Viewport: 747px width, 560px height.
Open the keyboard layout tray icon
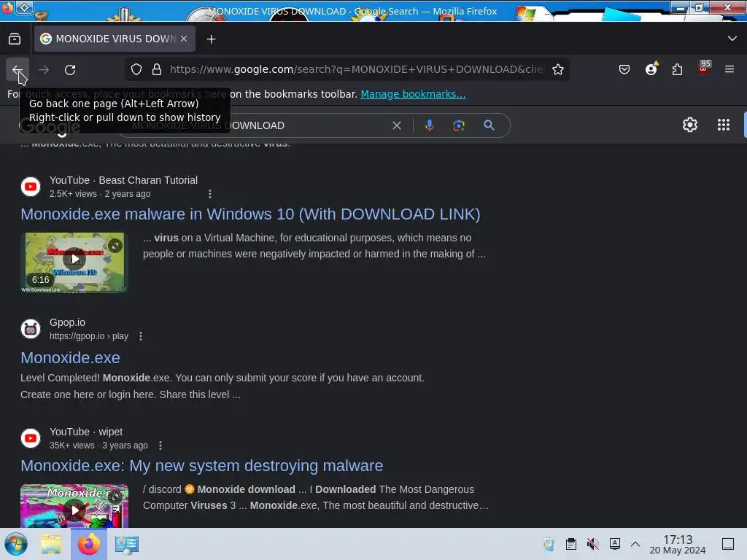click(615, 543)
